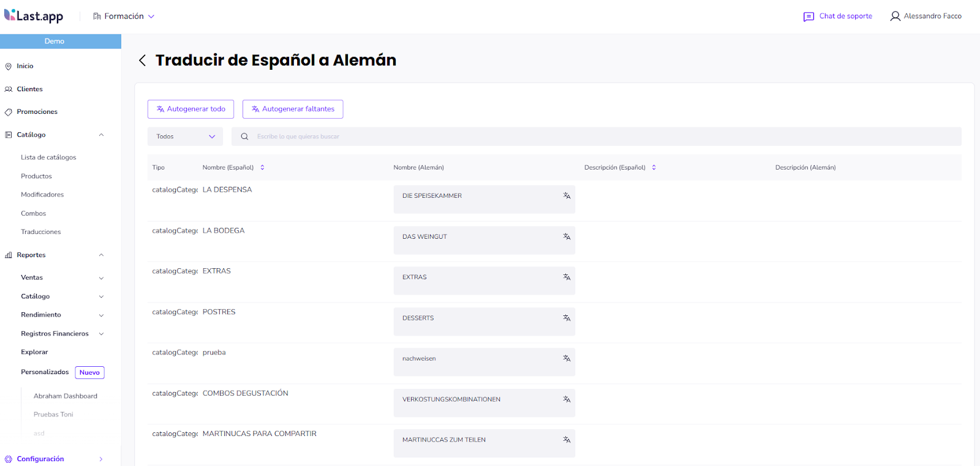The image size is (980, 466).
Task: Collapse the Catálogo sidebar section
Action: tap(101, 135)
